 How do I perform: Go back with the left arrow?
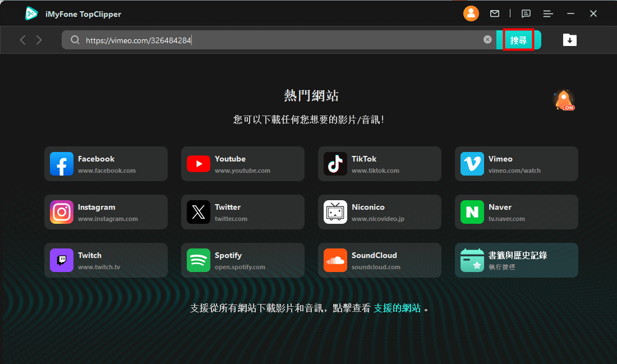(x=23, y=40)
